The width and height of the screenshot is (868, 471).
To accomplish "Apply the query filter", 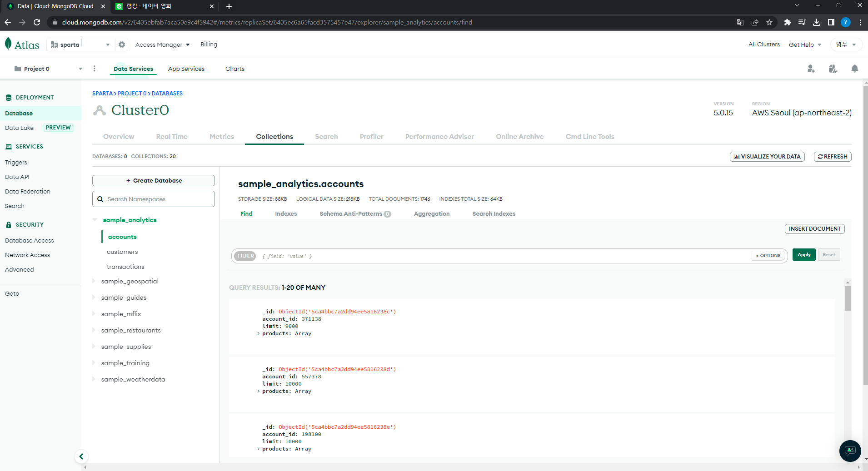I will pyautogui.click(x=804, y=255).
